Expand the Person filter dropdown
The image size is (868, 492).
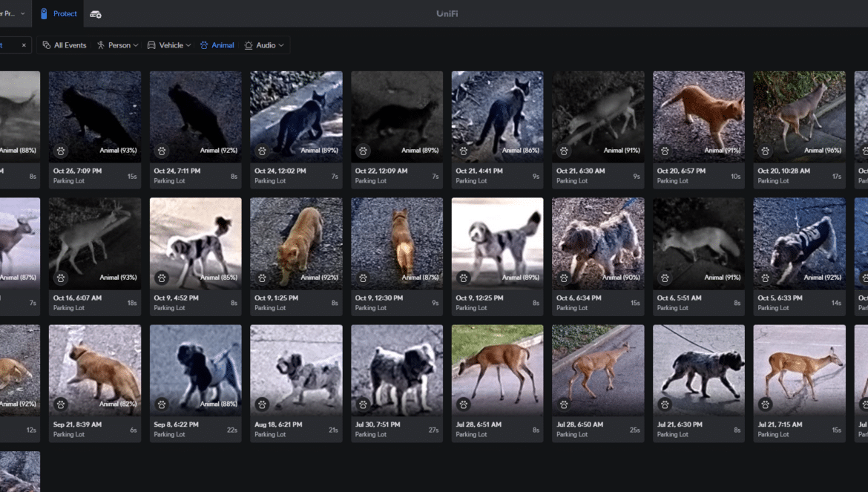117,45
